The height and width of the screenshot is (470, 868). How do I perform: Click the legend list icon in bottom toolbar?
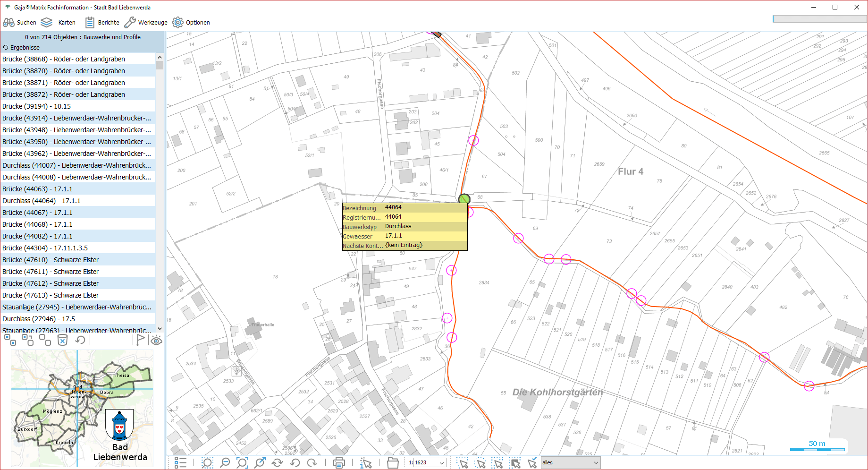180,463
